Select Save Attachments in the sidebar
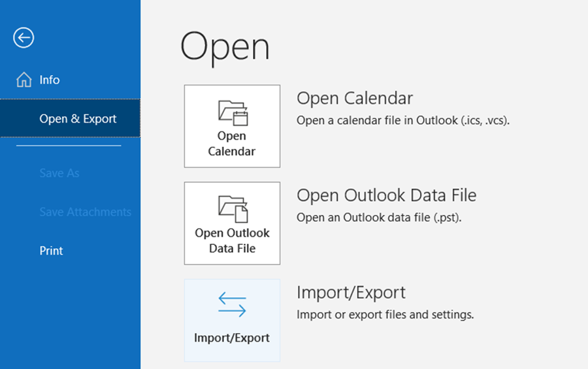588x369 pixels. click(x=85, y=212)
